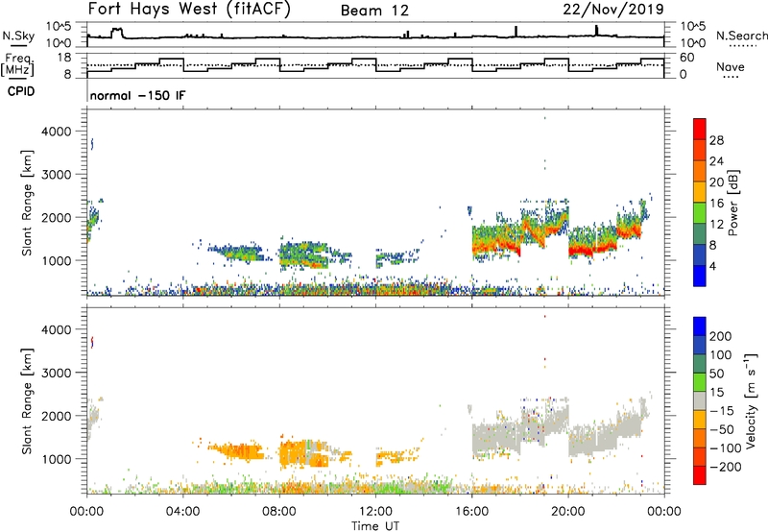Click the '1000' tick of the velocity panel

57,459
